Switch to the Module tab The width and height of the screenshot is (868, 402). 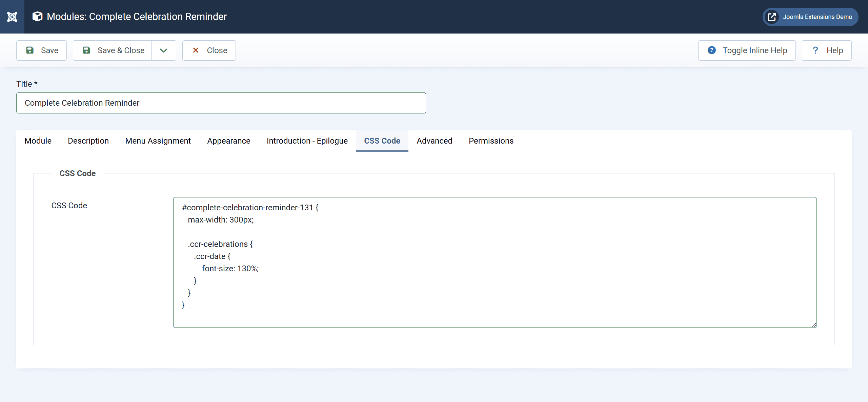pyautogui.click(x=38, y=141)
